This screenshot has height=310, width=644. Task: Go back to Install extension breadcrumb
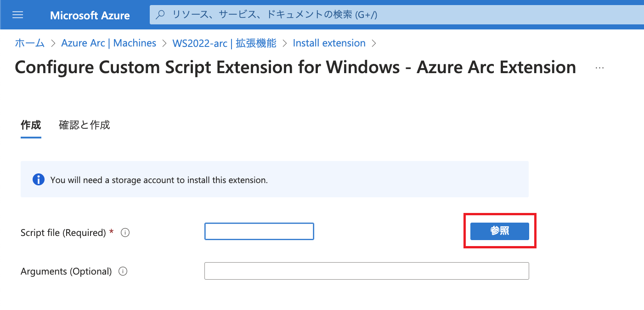329,43
